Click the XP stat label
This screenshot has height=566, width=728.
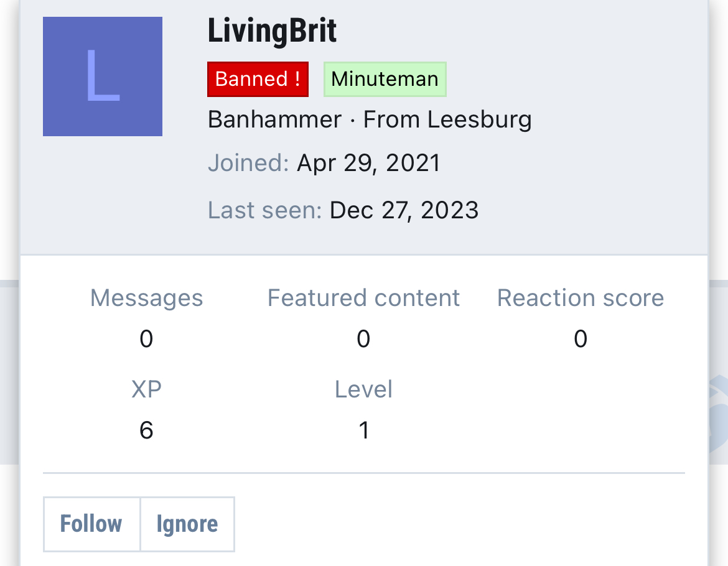pos(146,389)
